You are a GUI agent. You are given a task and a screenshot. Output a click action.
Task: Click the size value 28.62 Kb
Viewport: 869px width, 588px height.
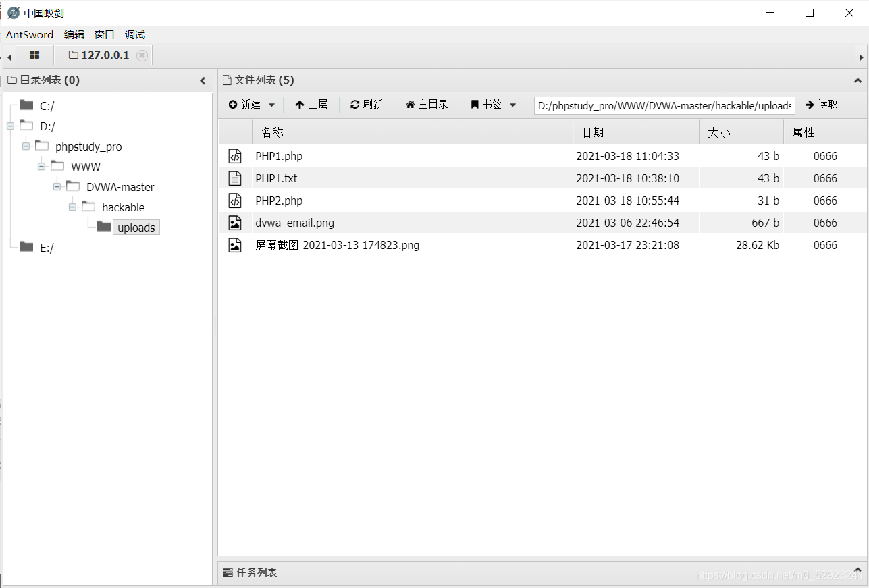click(x=758, y=246)
